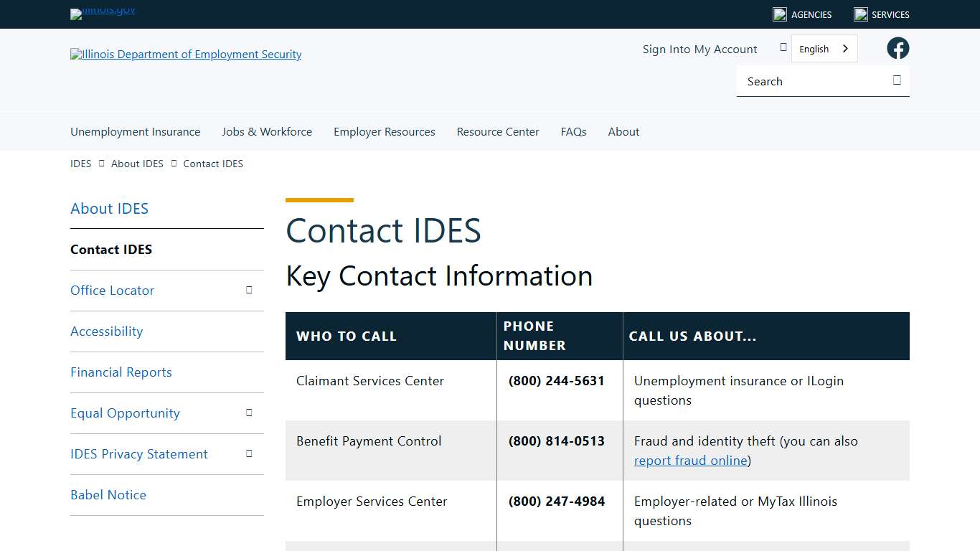Click the Illinois Department of Employment Security logo
The image size is (980, 551).
click(x=185, y=54)
